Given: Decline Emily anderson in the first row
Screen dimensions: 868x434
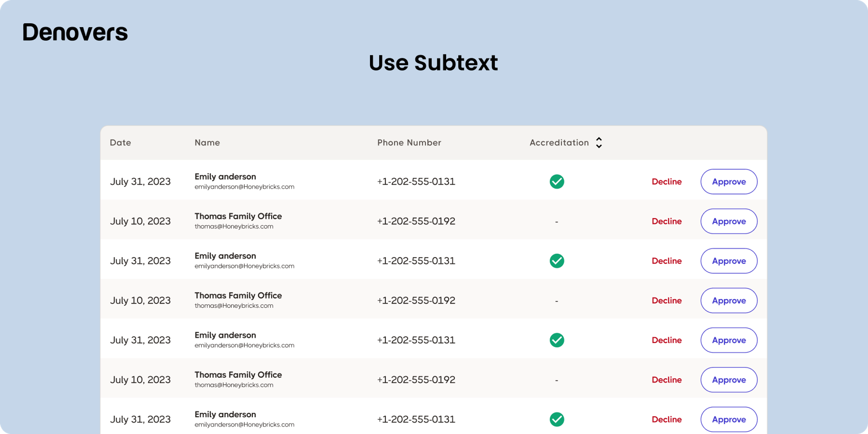Looking at the screenshot, I should pyautogui.click(x=667, y=182).
